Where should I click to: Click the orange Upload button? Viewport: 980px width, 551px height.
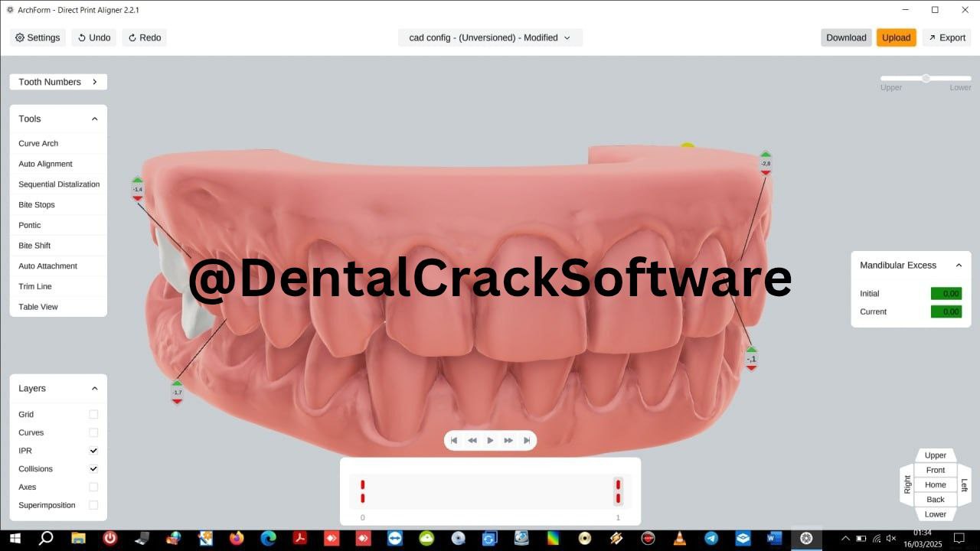pos(897,37)
